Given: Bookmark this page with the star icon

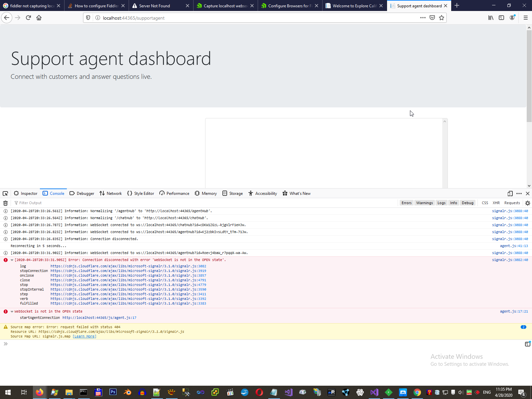Looking at the screenshot, I should point(442,18).
